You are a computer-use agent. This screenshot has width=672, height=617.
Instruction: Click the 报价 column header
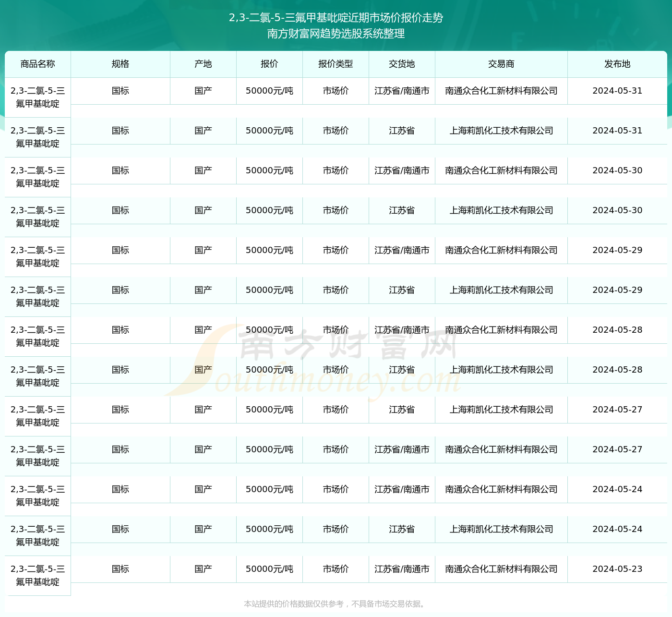[269, 64]
